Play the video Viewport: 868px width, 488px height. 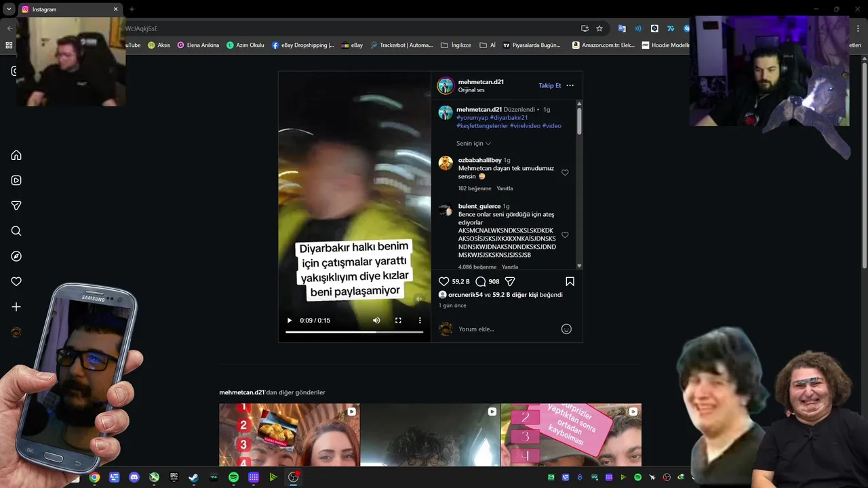point(290,321)
